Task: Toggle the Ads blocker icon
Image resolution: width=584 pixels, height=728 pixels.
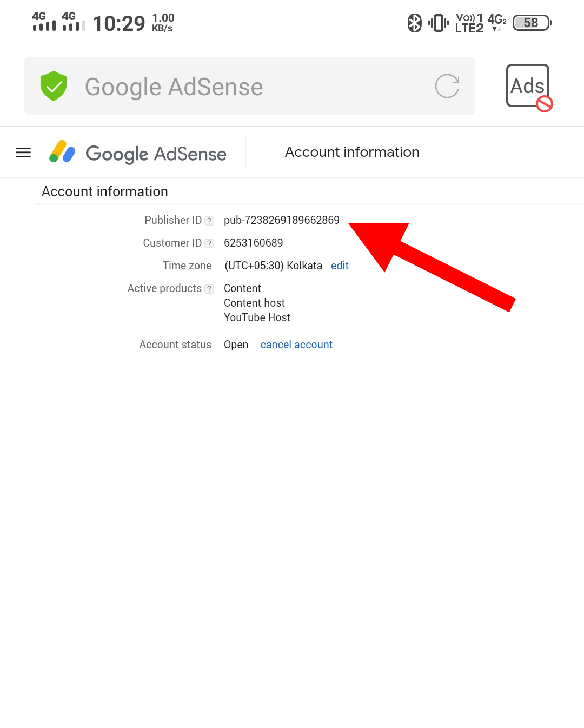Action: [529, 87]
